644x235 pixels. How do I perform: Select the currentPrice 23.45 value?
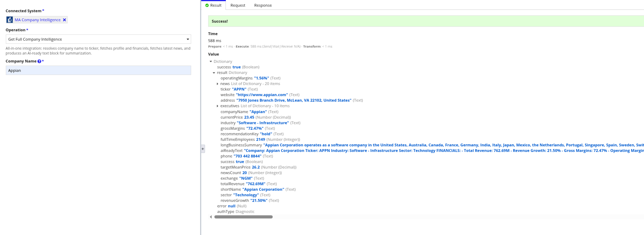pyautogui.click(x=249, y=117)
